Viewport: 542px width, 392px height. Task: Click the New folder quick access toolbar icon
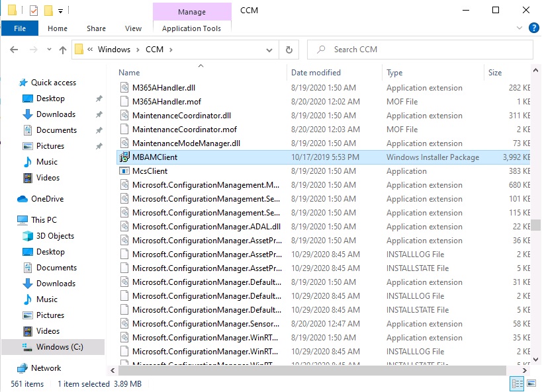pos(48,11)
